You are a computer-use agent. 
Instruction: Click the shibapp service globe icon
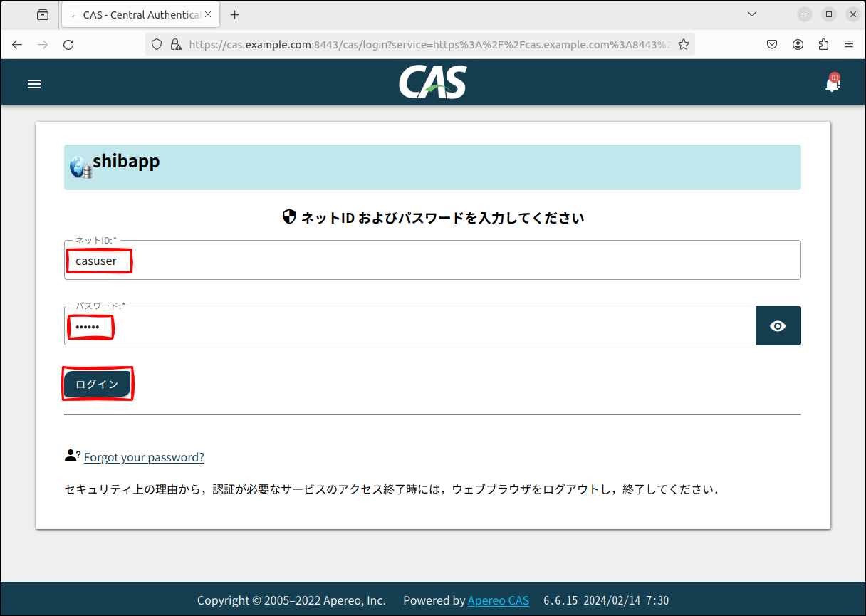click(x=80, y=167)
